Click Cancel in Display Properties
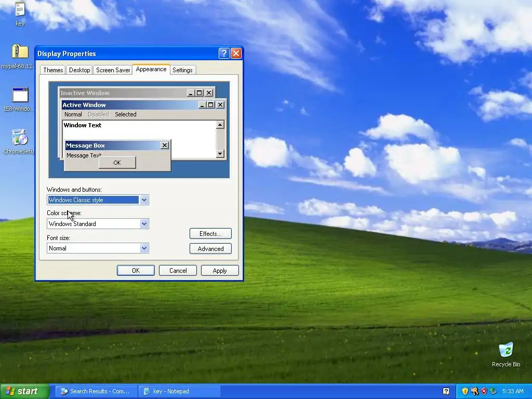 point(178,270)
